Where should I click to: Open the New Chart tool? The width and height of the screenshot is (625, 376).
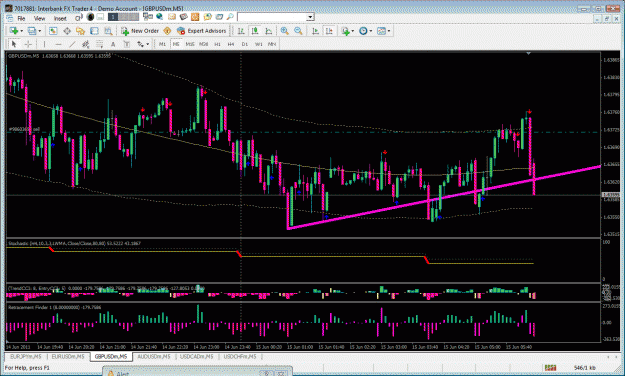(x=14, y=31)
